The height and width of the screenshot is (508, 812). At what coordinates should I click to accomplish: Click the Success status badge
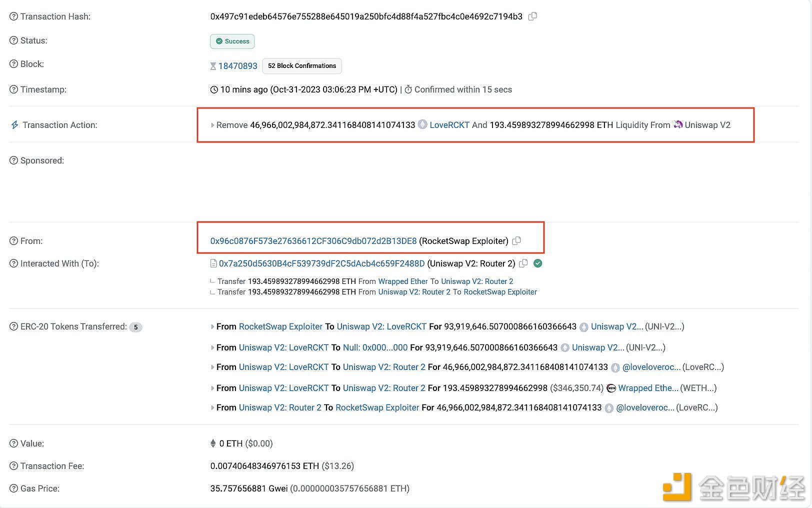[x=232, y=41]
